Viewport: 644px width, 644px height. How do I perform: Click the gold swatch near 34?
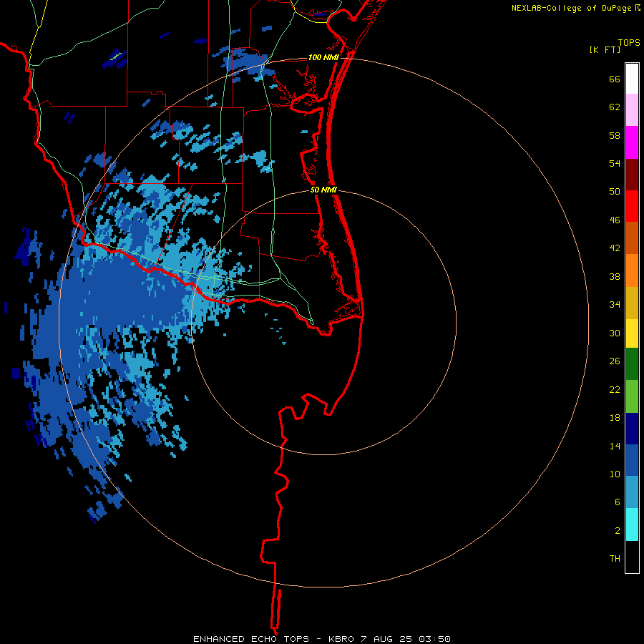(632, 303)
